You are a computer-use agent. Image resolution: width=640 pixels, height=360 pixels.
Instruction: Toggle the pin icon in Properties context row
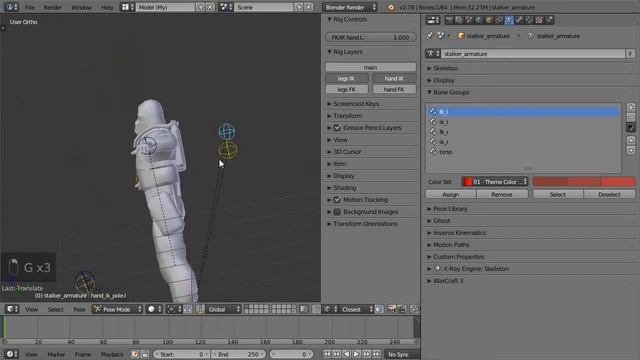pyautogui.click(x=430, y=36)
